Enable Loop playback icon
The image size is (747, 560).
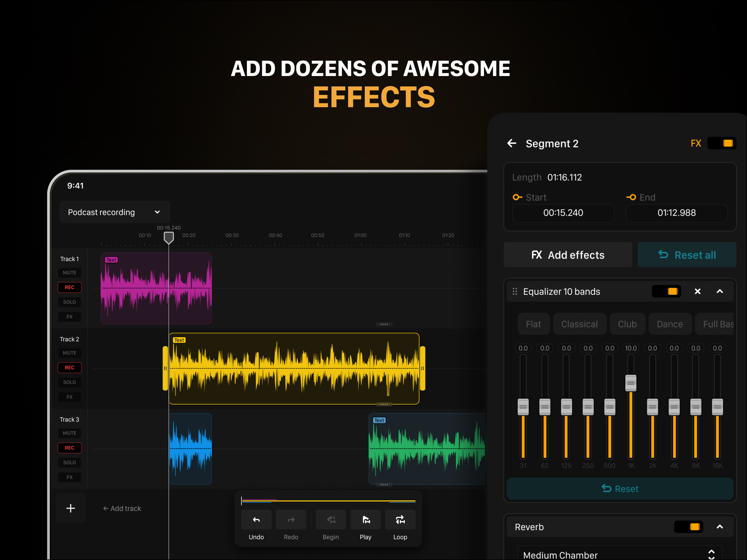coord(400,520)
